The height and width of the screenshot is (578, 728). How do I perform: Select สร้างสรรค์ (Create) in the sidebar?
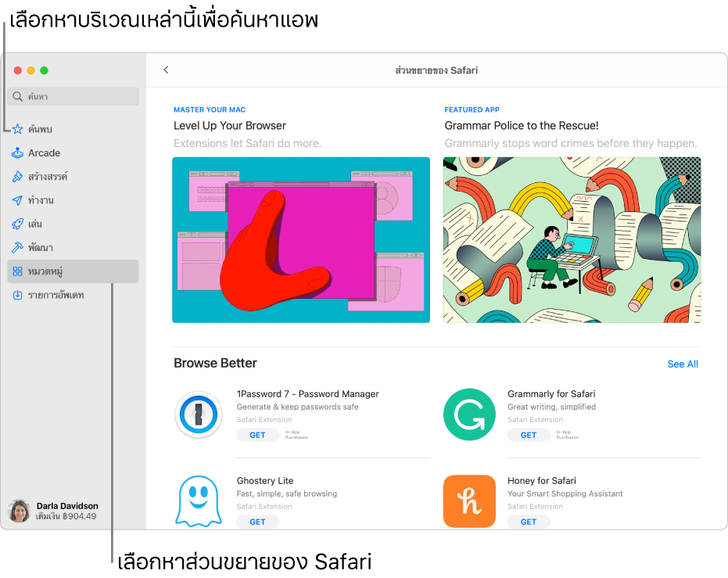74,177
